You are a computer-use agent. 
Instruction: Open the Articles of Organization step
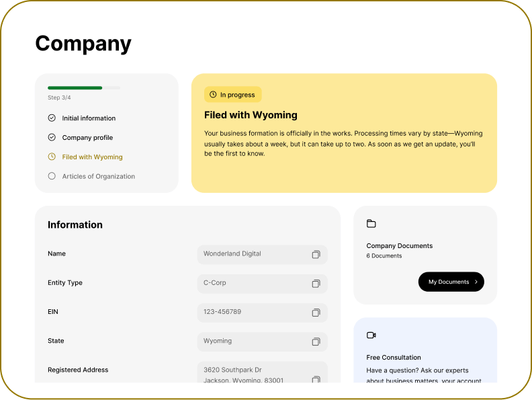pyautogui.click(x=98, y=176)
